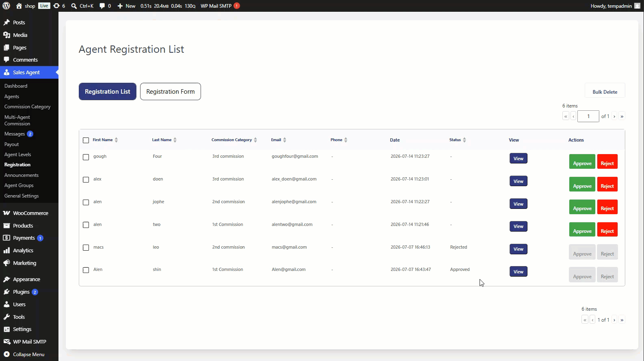Open the updates icon showing 6
Viewport: 644px width, 361px height.
click(56, 6)
